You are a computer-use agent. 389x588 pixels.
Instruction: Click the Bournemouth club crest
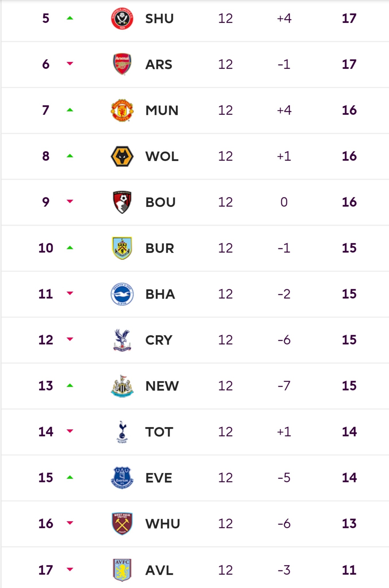click(122, 202)
